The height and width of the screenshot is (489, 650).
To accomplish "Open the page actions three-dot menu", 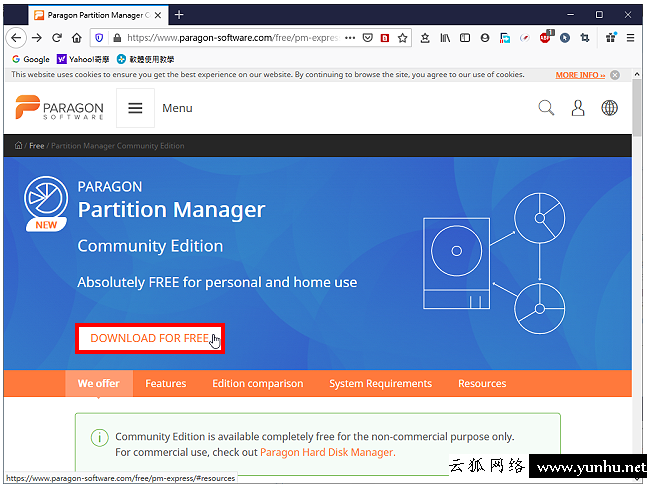I will tap(350, 38).
